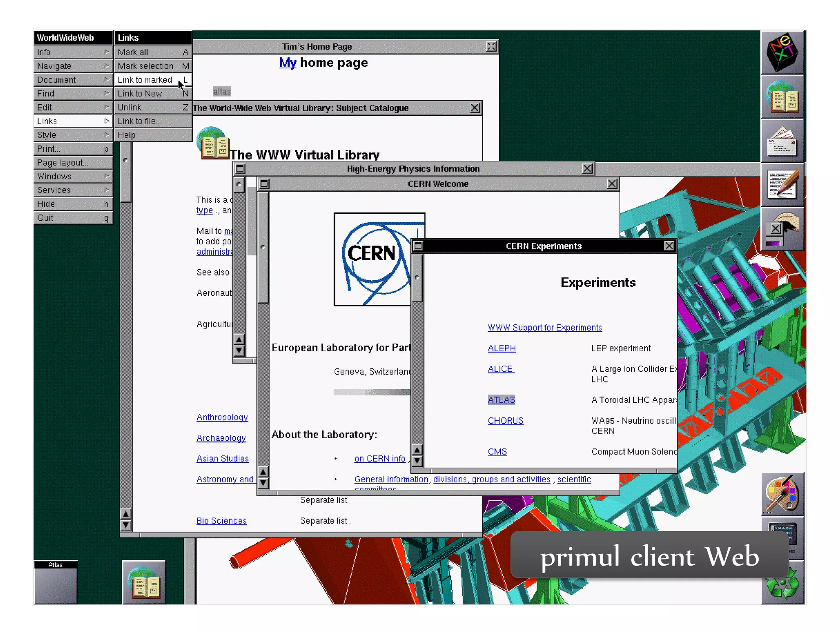Open the paint palette dock icon
The height and width of the screenshot is (630, 840).
point(782,494)
